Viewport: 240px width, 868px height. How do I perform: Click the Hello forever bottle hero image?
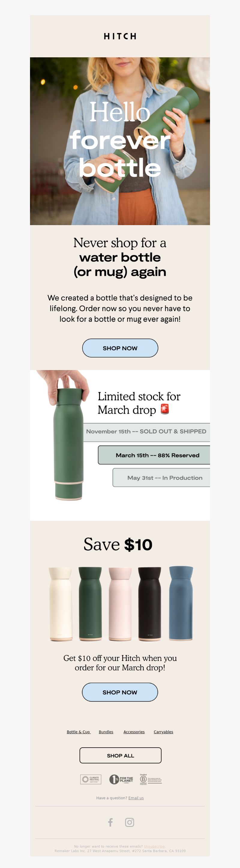(120, 141)
